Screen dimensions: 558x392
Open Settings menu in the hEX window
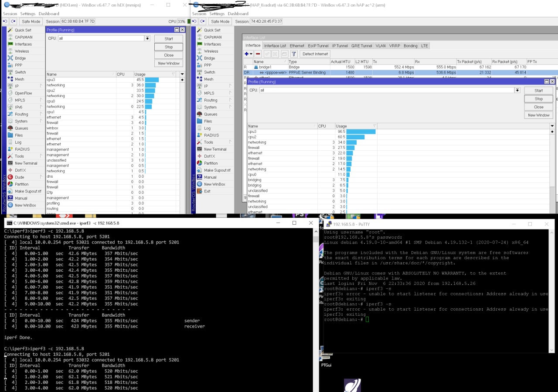[28, 14]
